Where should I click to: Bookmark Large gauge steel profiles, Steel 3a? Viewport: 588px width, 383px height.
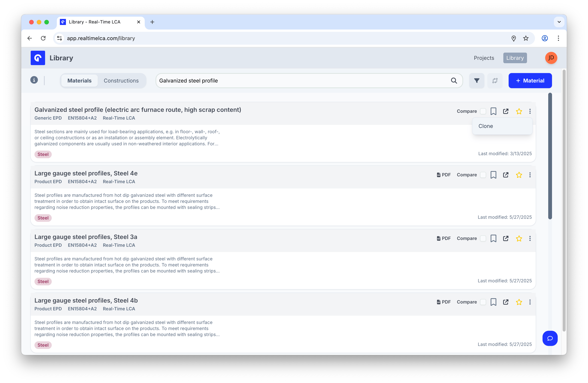(493, 238)
